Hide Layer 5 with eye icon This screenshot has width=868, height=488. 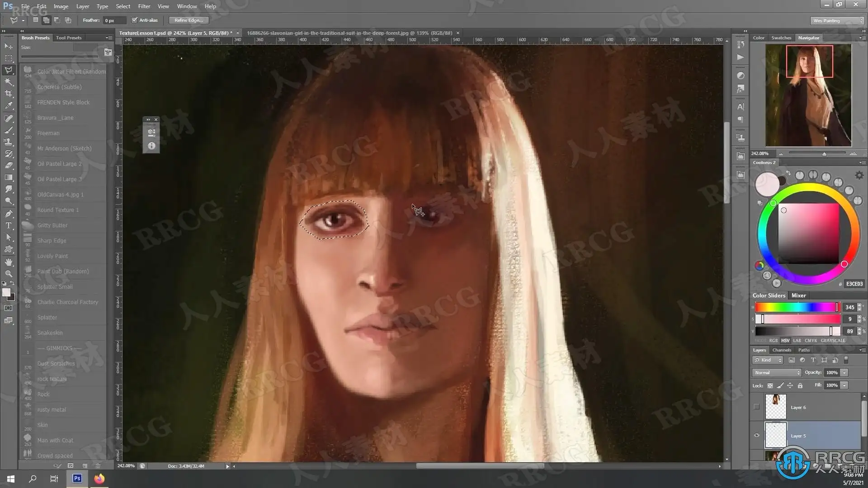pos(756,435)
